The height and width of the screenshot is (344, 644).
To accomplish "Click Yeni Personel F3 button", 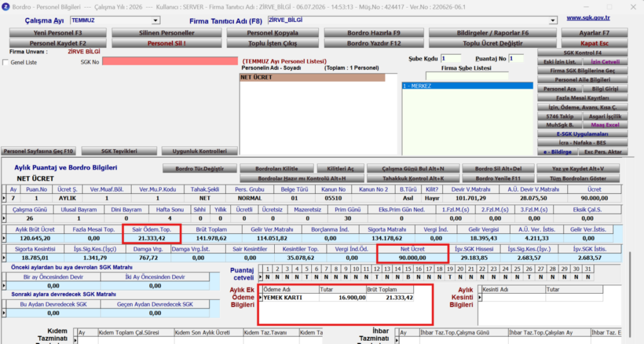I will tap(58, 33).
